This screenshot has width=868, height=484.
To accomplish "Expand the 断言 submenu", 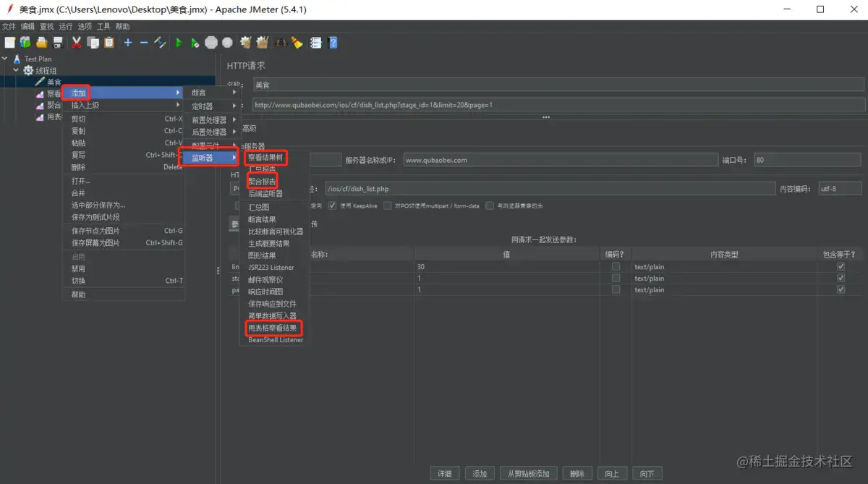I will [x=213, y=93].
